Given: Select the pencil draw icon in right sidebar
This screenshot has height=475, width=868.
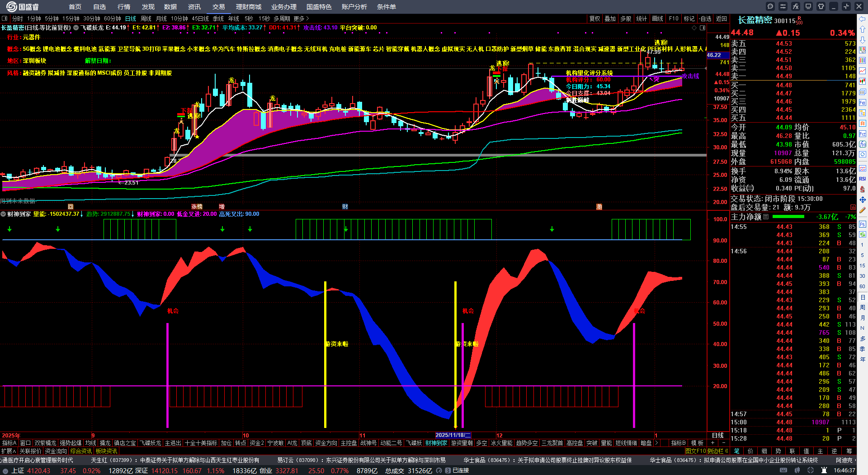Looking at the screenshot, I should [x=863, y=210].
